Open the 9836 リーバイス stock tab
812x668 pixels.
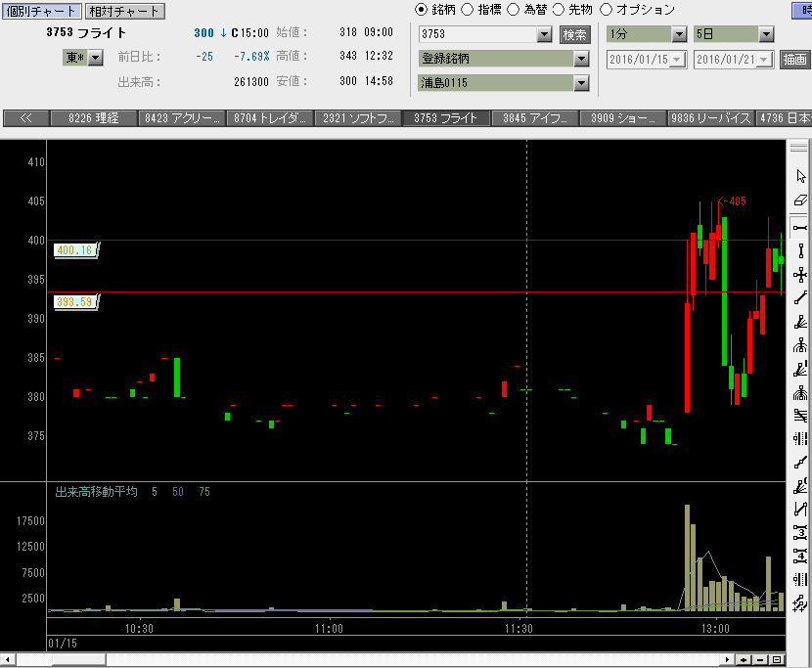[711, 118]
